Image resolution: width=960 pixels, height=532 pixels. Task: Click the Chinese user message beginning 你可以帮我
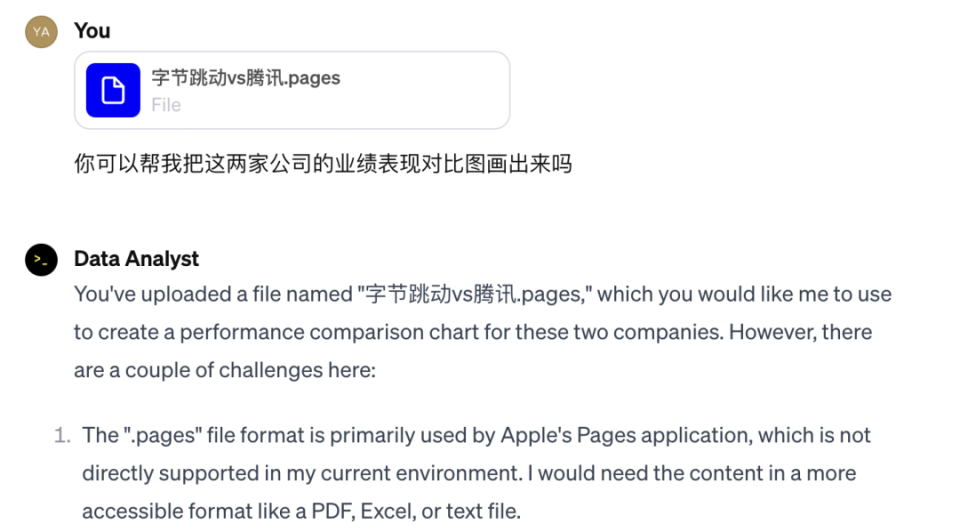click(x=322, y=164)
